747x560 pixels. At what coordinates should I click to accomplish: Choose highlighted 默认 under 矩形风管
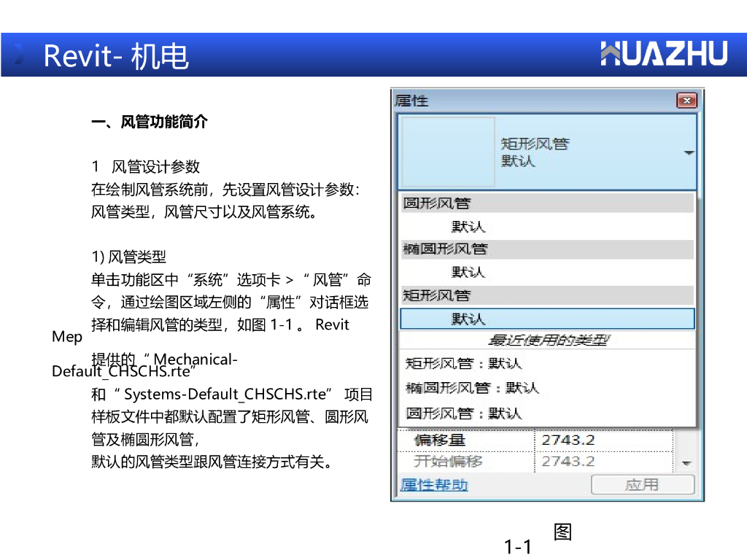547,319
